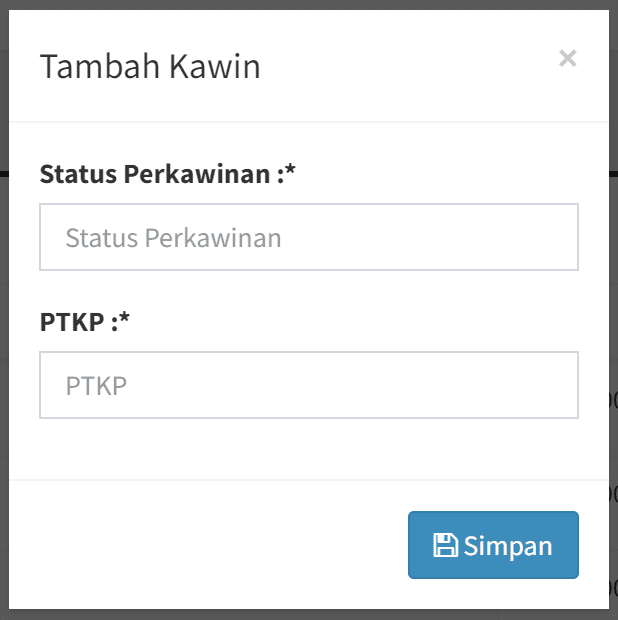Image resolution: width=618 pixels, height=620 pixels.
Task: Click the asterisk beside PTKP label
Action: 126,321
